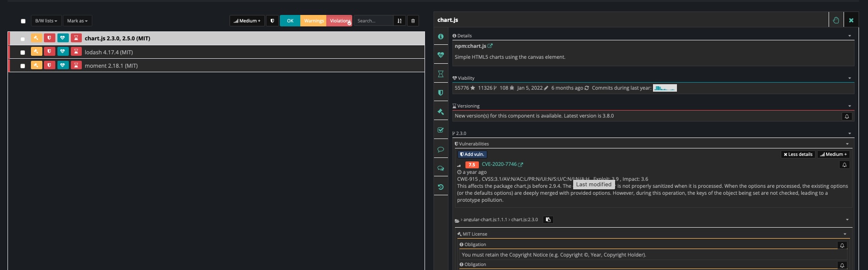This screenshot has width=868, height=270.
Task: Click the bell icon in Versioning section
Action: click(x=847, y=116)
